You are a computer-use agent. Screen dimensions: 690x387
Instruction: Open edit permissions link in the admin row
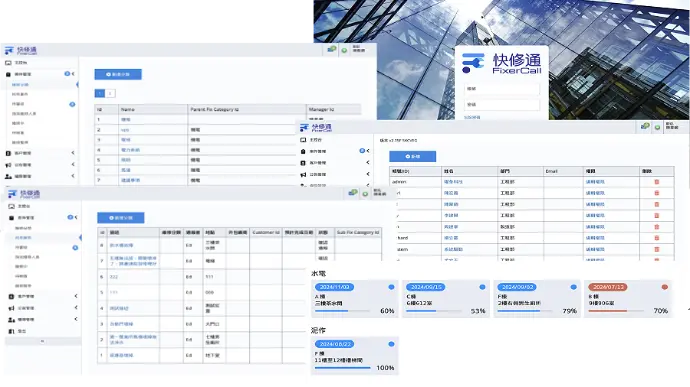pyautogui.click(x=595, y=182)
